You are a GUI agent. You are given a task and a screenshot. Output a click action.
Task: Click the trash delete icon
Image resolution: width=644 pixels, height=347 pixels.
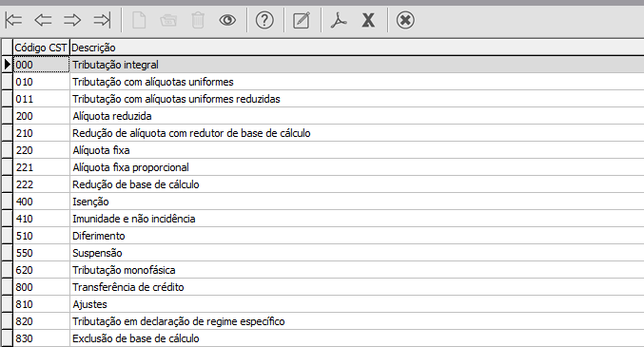pos(198,20)
